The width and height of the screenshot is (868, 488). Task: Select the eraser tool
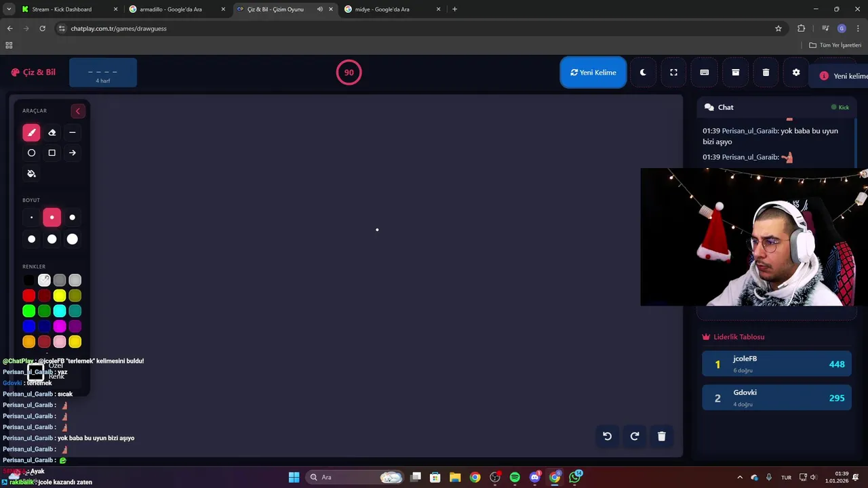click(x=52, y=133)
